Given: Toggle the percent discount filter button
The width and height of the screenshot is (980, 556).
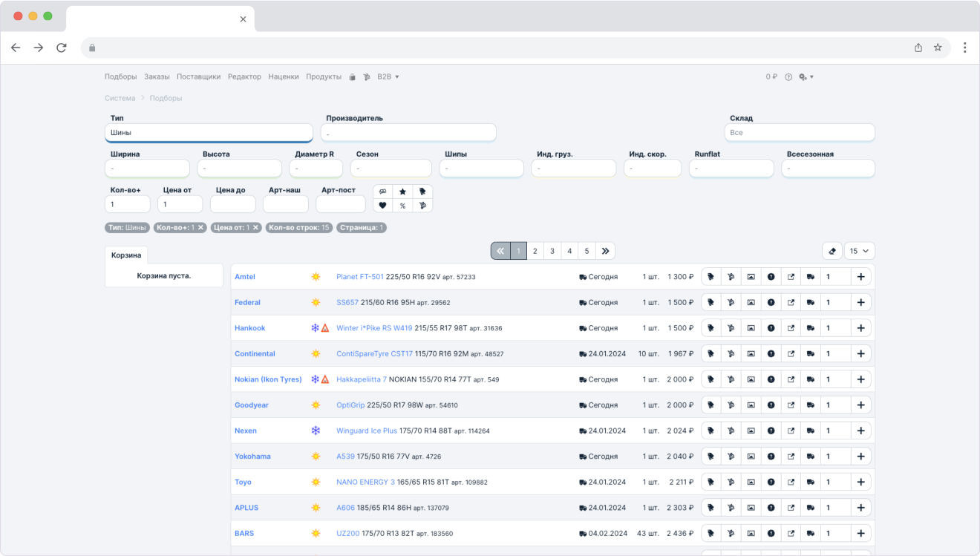Looking at the screenshot, I should tap(402, 205).
